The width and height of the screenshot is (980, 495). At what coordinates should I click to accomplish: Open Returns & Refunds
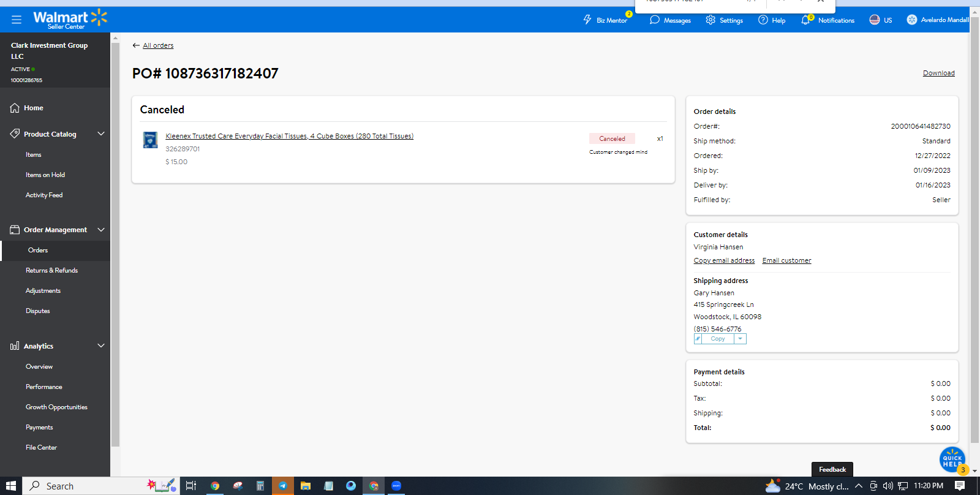click(51, 271)
